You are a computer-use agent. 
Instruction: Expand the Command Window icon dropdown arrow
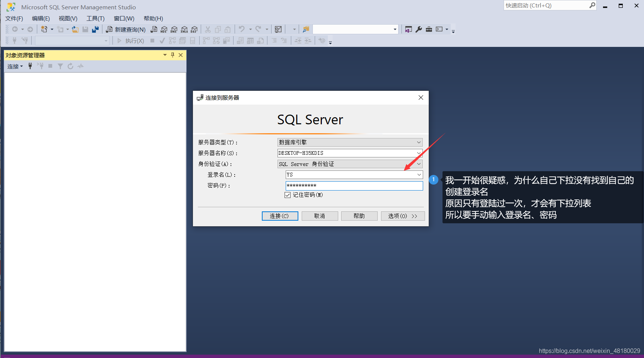(x=447, y=29)
